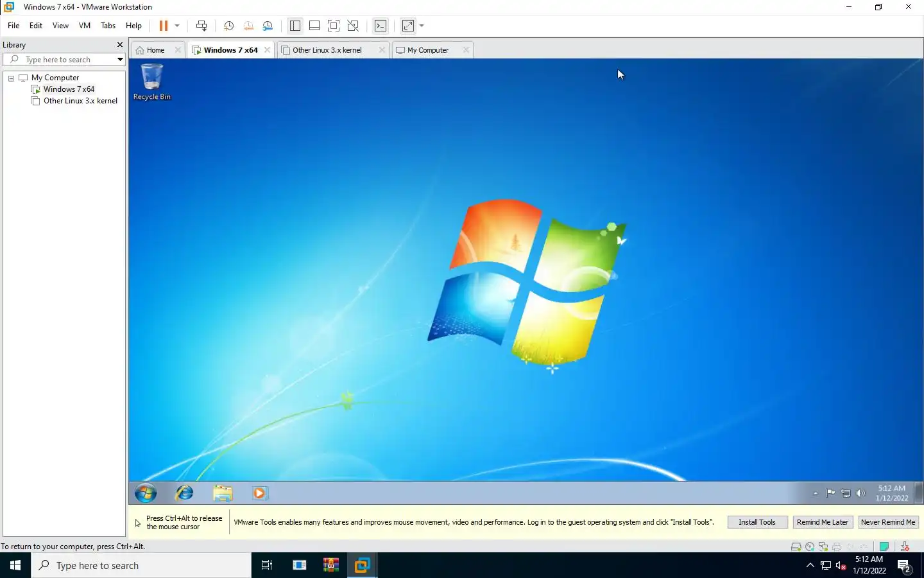Click the stretch guest display icon
This screenshot has height=578, width=924.
(408, 26)
